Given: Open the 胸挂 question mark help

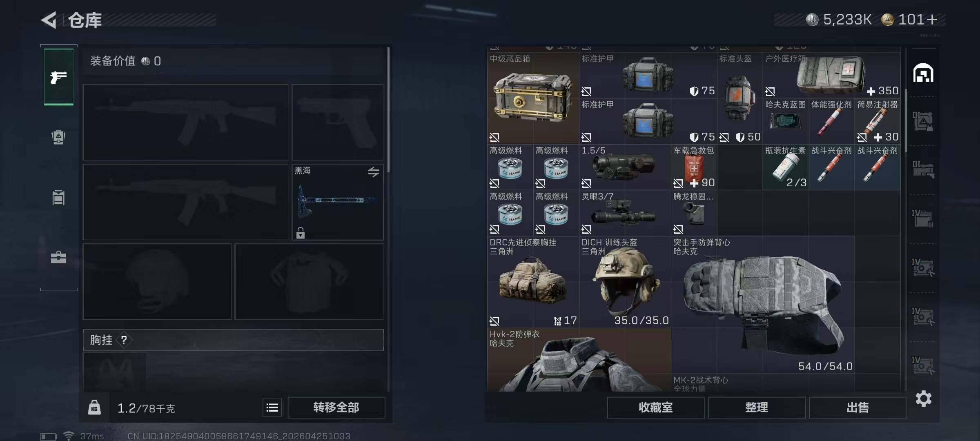Looking at the screenshot, I should 124,340.
